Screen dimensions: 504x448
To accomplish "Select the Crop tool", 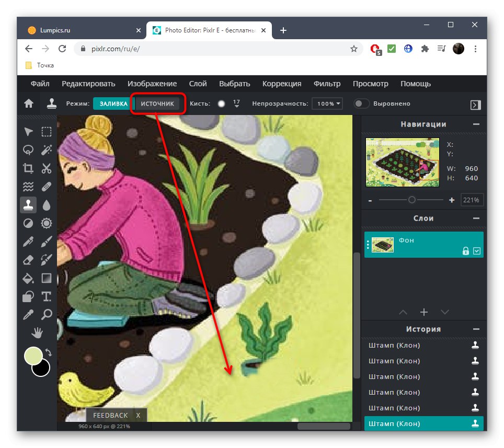I will click(28, 168).
